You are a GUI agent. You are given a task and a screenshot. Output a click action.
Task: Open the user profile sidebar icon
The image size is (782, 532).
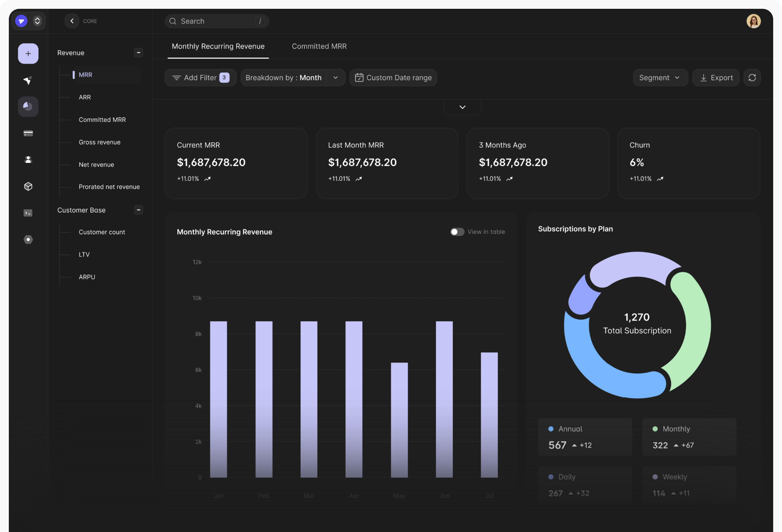(x=28, y=160)
